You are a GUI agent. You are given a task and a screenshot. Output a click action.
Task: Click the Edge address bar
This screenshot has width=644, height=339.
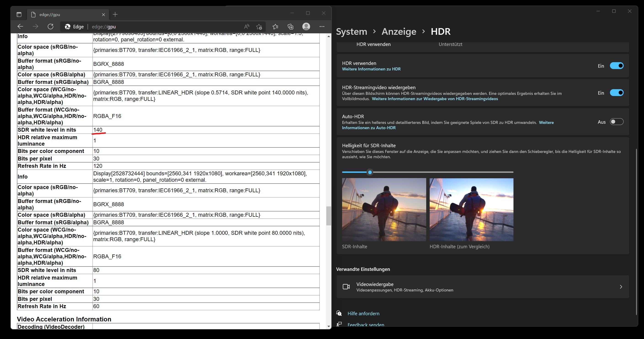pyautogui.click(x=162, y=27)
